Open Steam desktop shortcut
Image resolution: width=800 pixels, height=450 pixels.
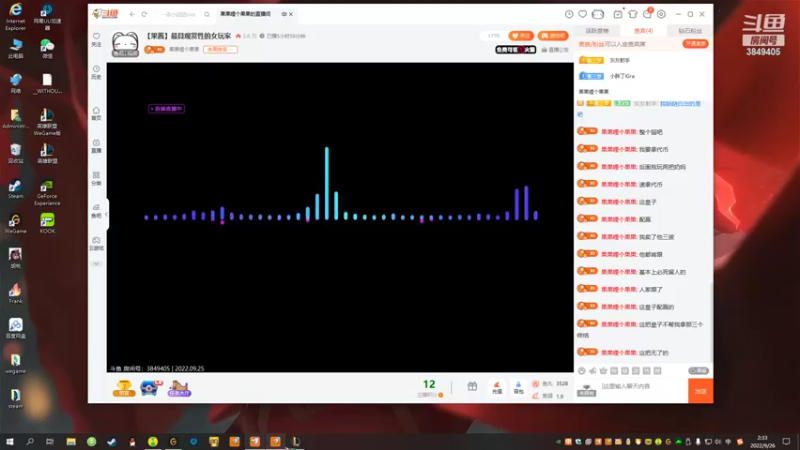(x=15, y=189)
